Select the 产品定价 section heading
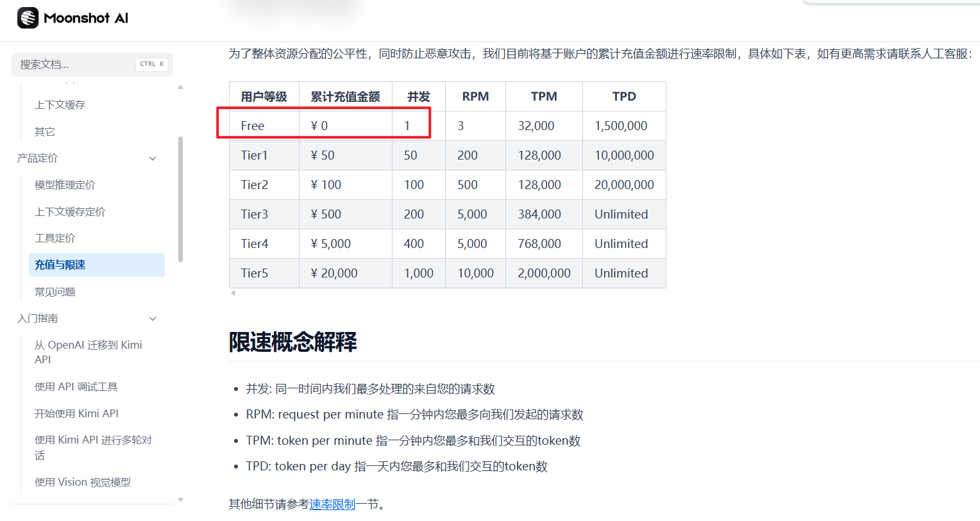The image size is (980, 521). [37, 158]
